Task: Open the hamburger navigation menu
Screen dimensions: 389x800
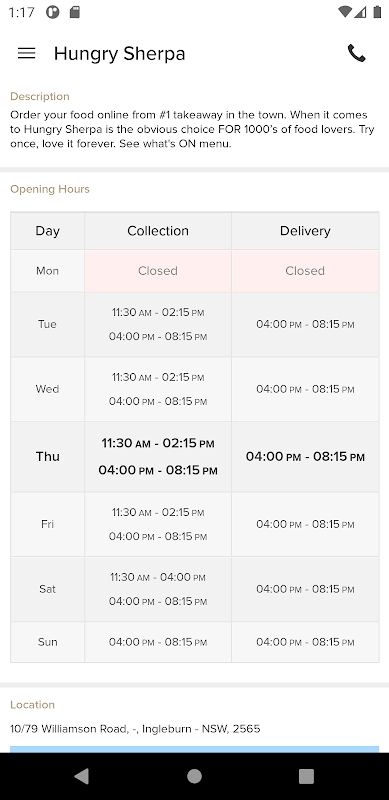Action: [x=27, y=53]
